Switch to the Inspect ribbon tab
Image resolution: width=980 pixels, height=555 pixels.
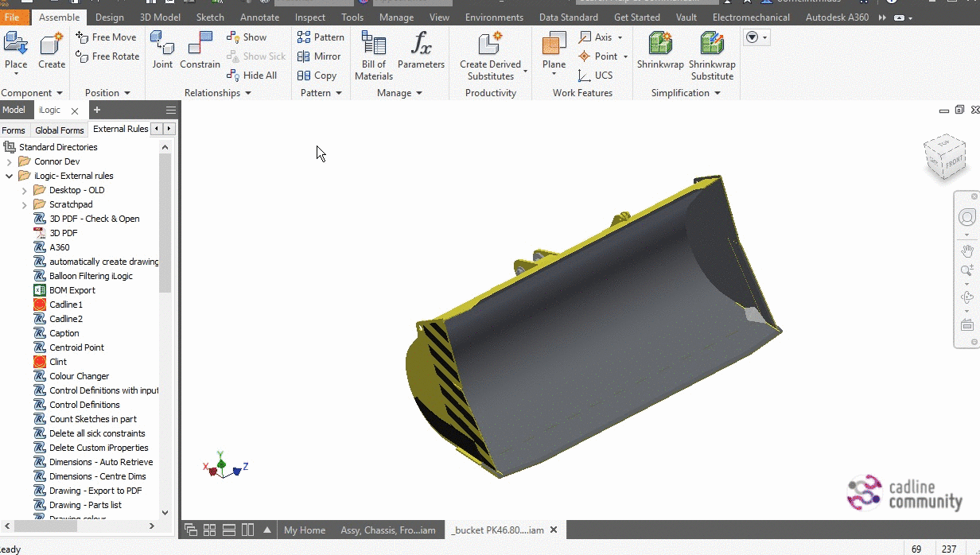(x=310, y=17)
